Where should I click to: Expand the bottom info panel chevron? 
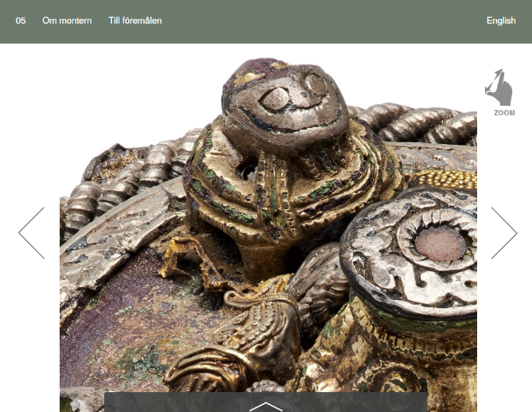[266, 406]
